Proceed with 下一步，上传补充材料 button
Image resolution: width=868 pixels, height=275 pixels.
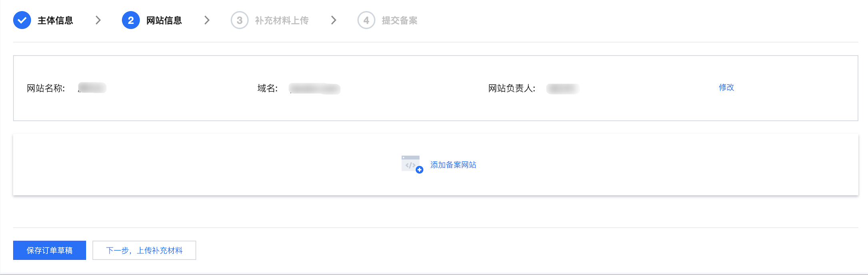click(144, 250)
